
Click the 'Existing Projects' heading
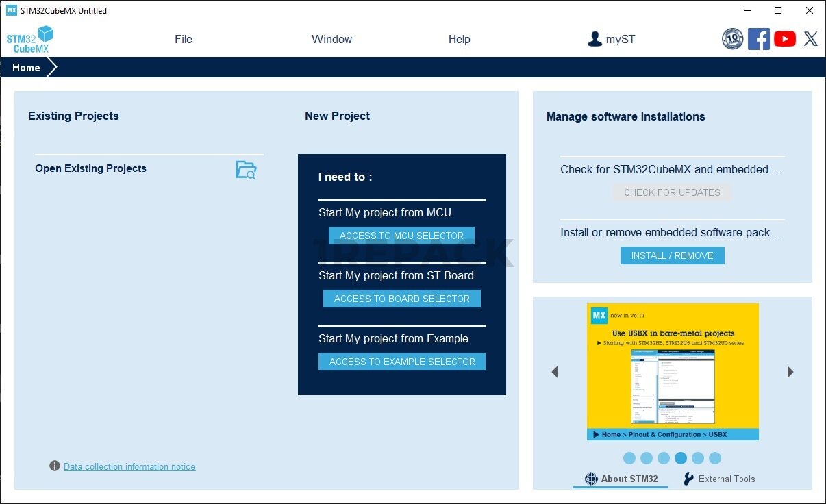click(73, 116)
